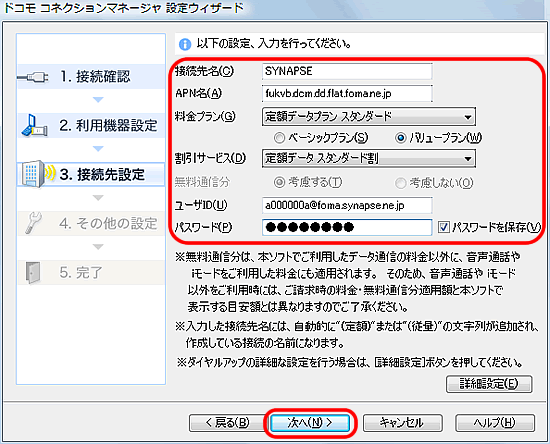This screenshot has width=550, height=444.
Task: Click the phone device icon for 利用機器設定
Action: click(34, 125)
